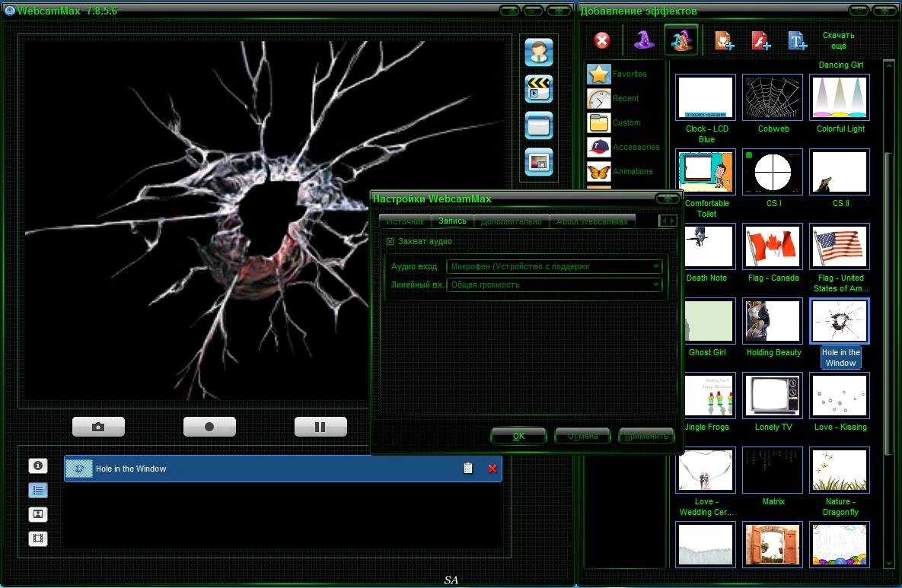Click the purple wizard hat icon
Screen dimensions: 902x588
tap(644, 40)
